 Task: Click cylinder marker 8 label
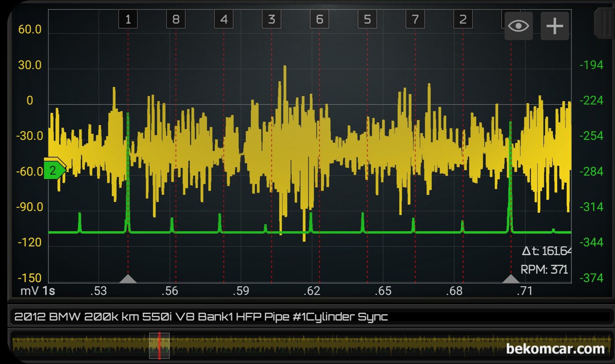176,20
